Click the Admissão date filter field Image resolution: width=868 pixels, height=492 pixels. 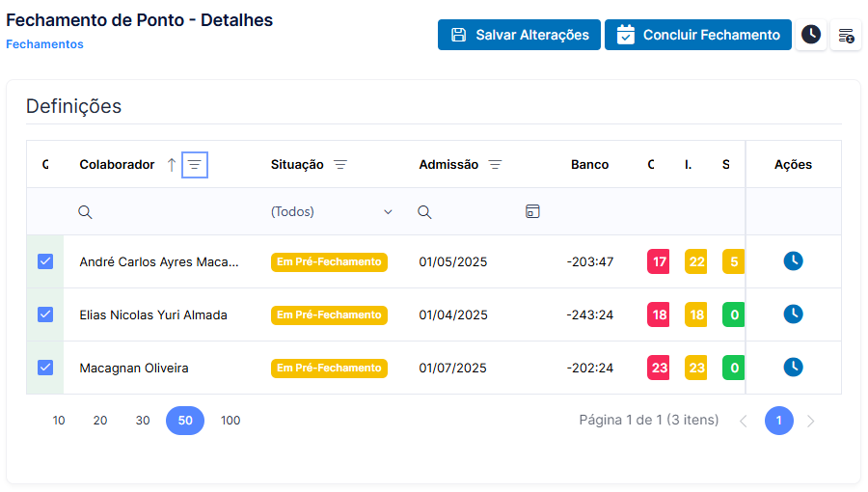click(476, 212)
